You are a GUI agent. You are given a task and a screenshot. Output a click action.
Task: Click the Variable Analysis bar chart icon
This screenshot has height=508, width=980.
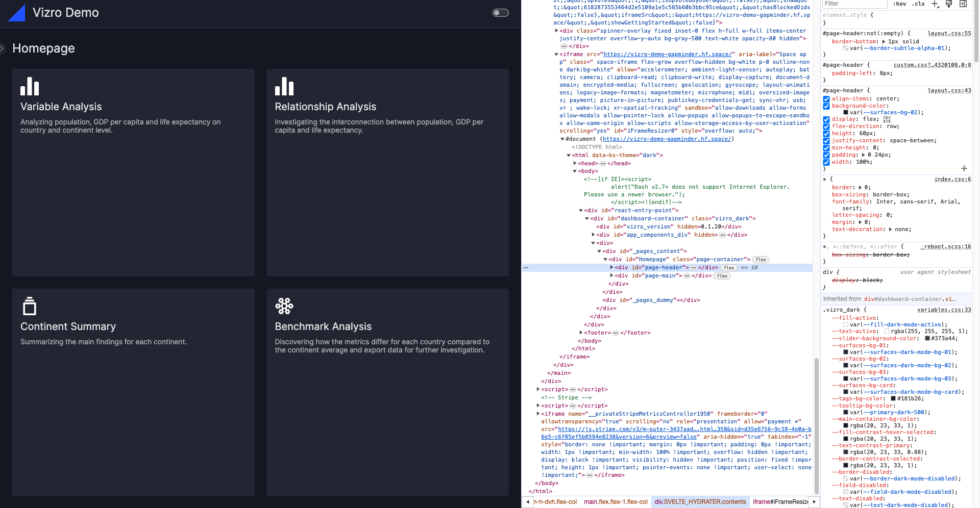click(x=30, y=86)
